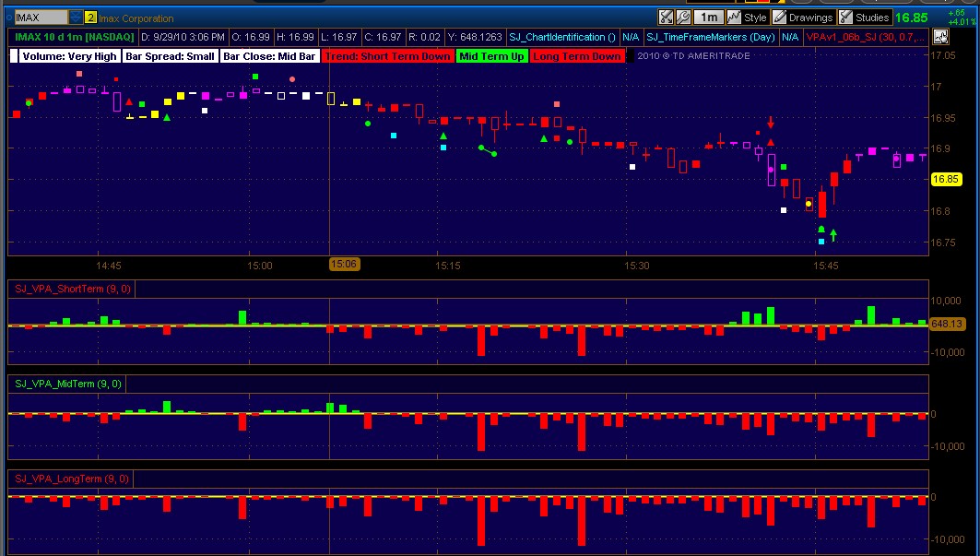Click the Bar Spread: Small label
Image resolution: width=980 pixels, height=556 pixels.
coord(170,56)
